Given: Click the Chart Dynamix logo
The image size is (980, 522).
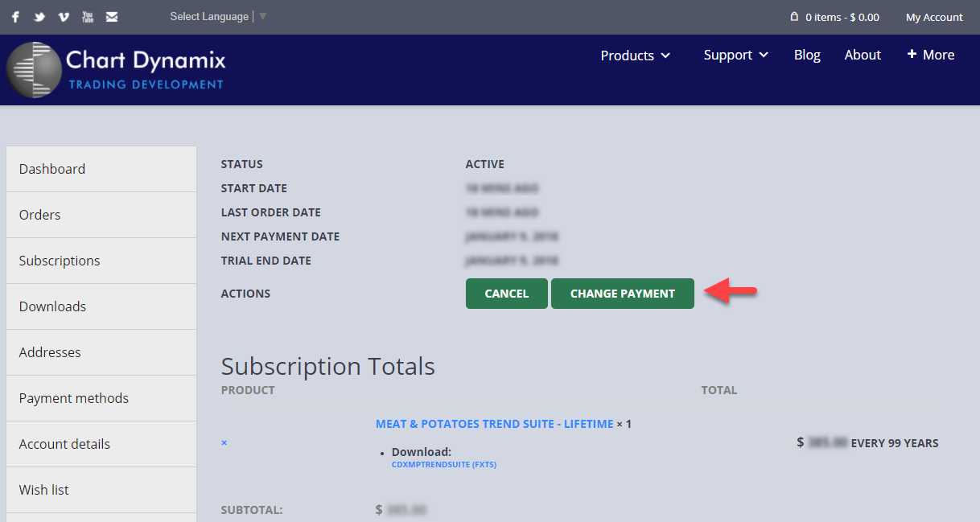Looking at the screenshot, I should click(x=116, y=69).
